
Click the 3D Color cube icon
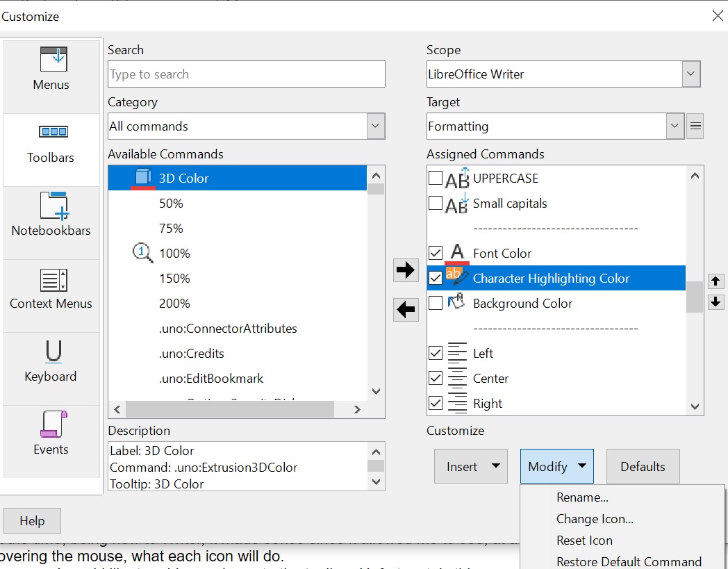[143, 177]
